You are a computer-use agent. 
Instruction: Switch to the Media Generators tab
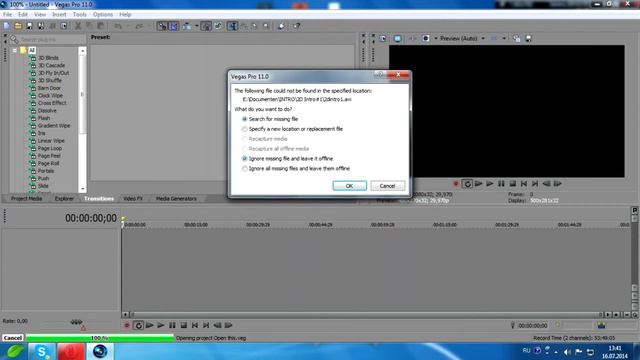(176, 199)
